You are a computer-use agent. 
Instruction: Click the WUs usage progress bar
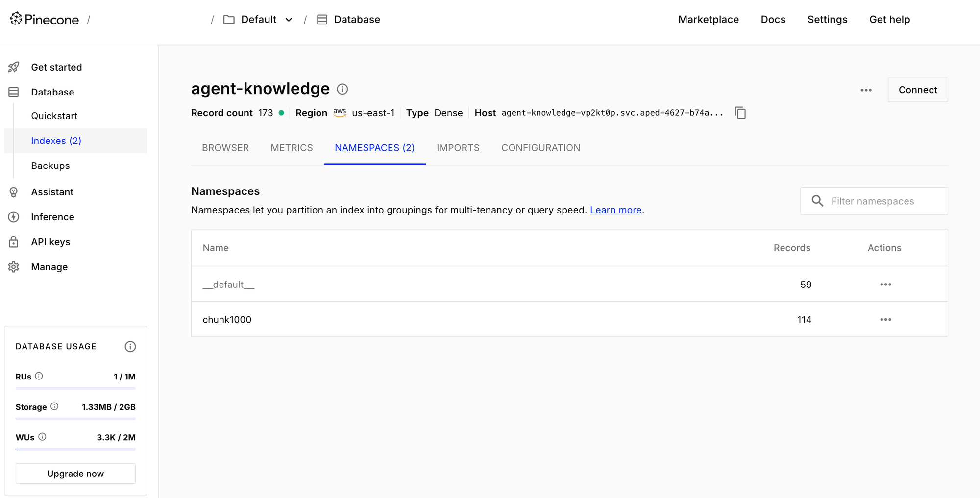[x=75, y=449]
